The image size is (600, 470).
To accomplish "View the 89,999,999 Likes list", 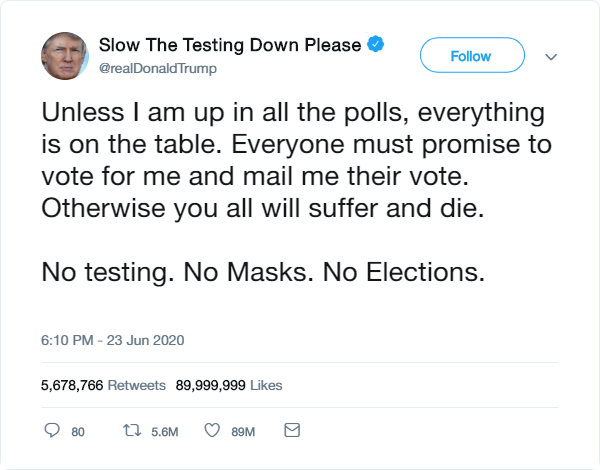I will (x=229, y=385).
